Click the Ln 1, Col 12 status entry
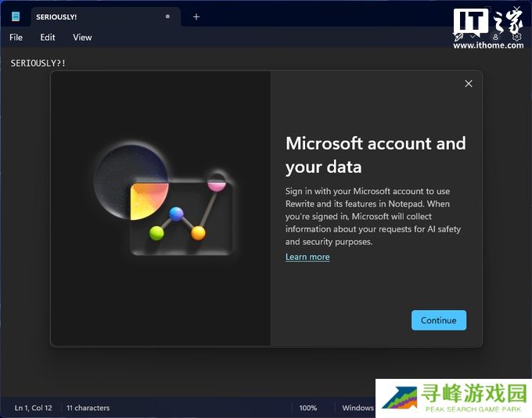Image resolution: width=532 pixels, height=418 pixels. [x=33, y=408]
